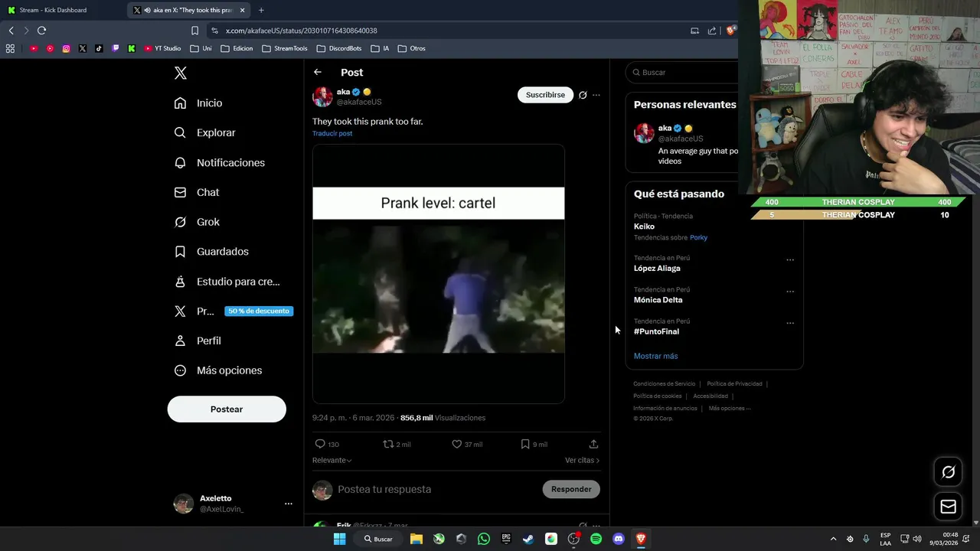Open Explorar in sidebar
The height and width of the screenshot is (551, 980).
coord(204,132)
